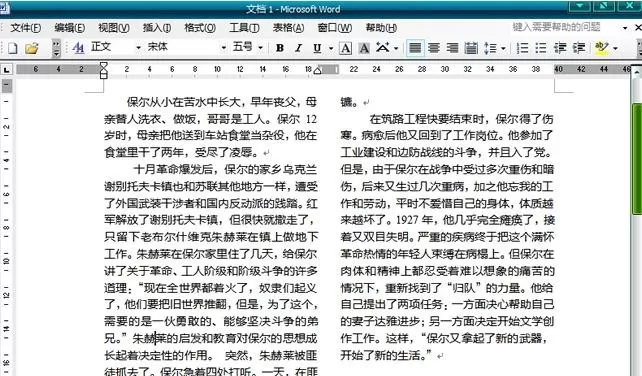Open line spacing dropdown arrow
The image size is (642, 376).
[503, 48]
